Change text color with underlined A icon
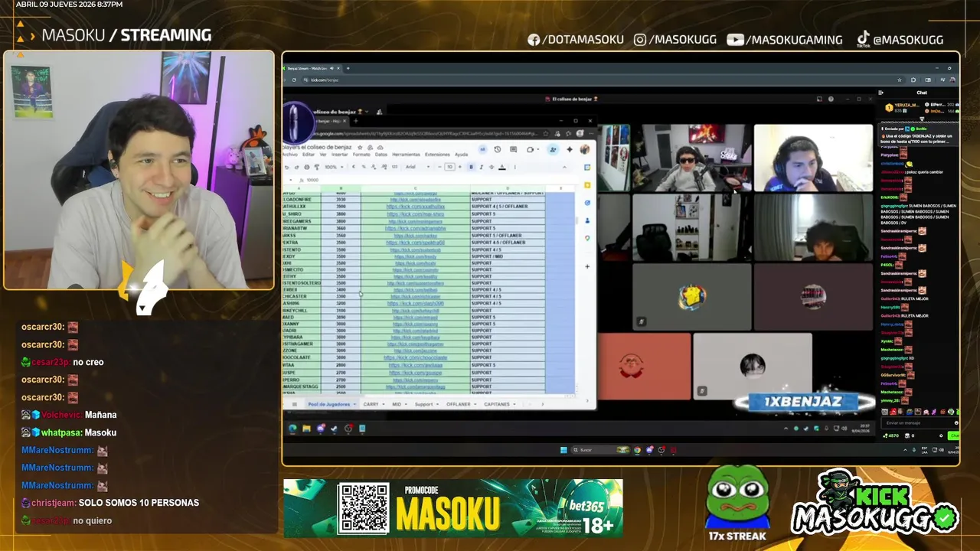 click(x=502, y=167)
